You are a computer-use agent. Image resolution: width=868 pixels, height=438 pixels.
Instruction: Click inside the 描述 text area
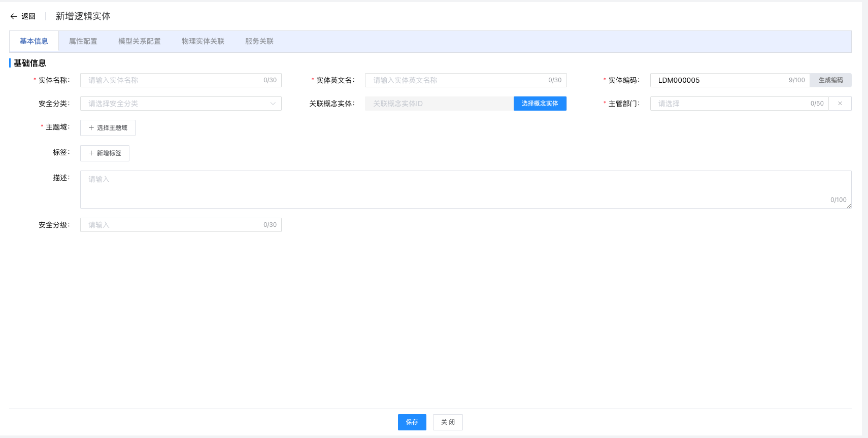pos(457,189)
